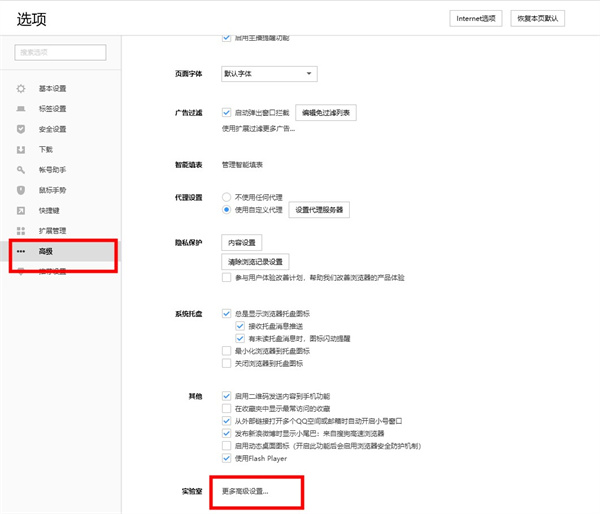Open tab settings via its sidebar icon

(21, 109)
